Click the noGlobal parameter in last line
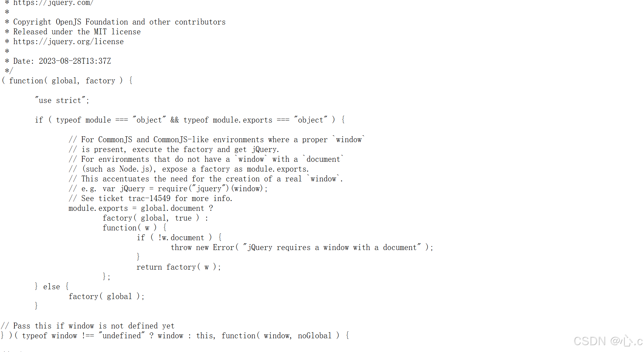The image size is (644, 352). (x=315, y=336)
